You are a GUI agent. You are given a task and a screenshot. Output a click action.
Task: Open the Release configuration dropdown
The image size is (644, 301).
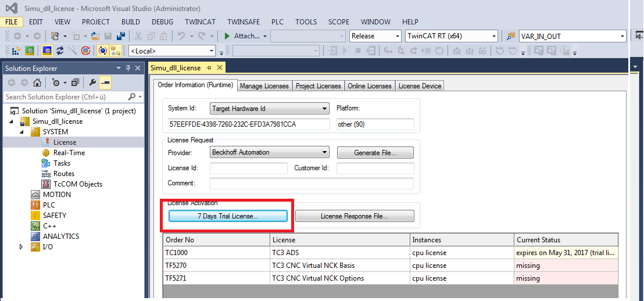(397, 36)
